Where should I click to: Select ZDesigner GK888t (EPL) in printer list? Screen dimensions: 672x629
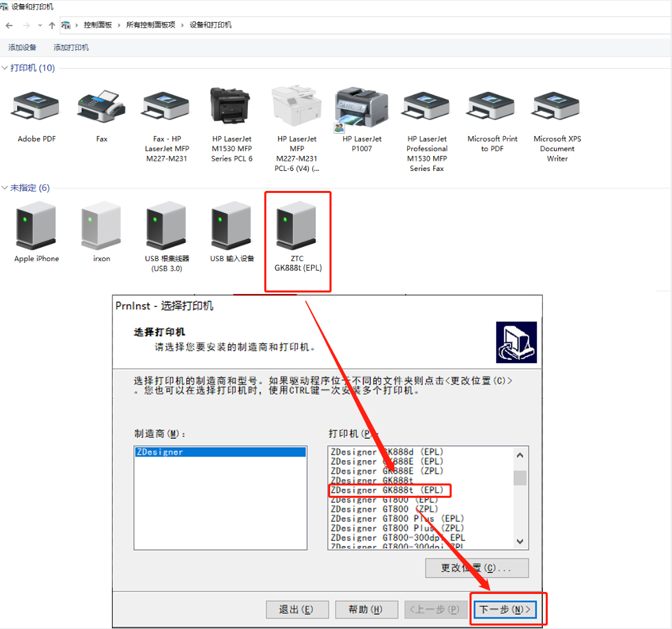coord(387,490)
